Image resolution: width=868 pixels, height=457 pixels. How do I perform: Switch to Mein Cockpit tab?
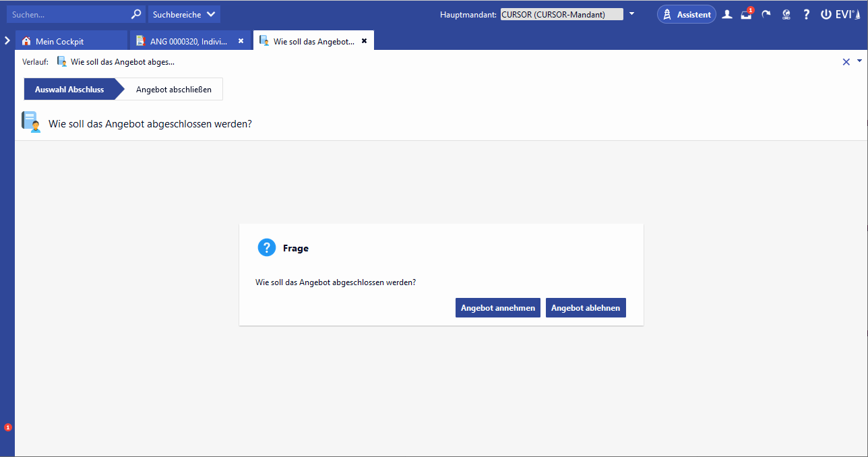(59, 41)
